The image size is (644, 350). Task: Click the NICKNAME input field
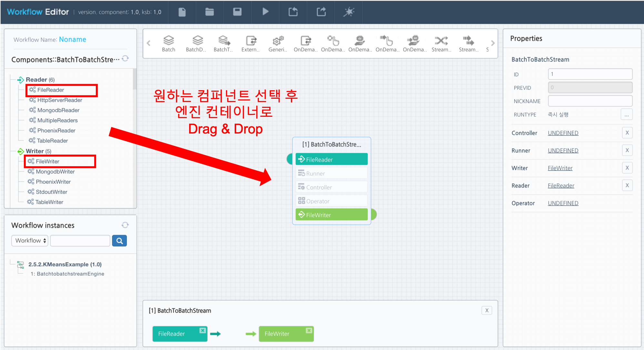tap(590, 101)
